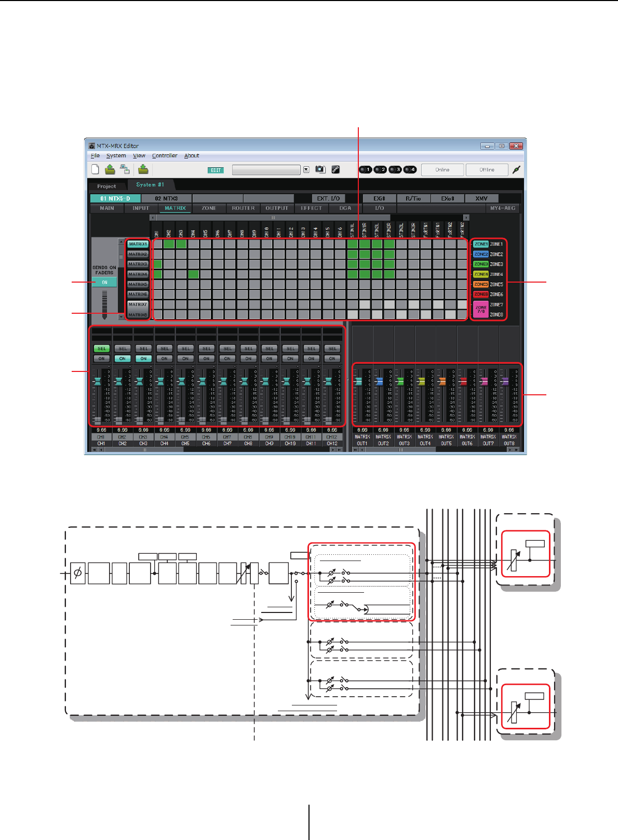The width and height of the screenshot is (618, 840).
Task: Click the MATRIX OUT6 red fader
Action: click(463, 382)
